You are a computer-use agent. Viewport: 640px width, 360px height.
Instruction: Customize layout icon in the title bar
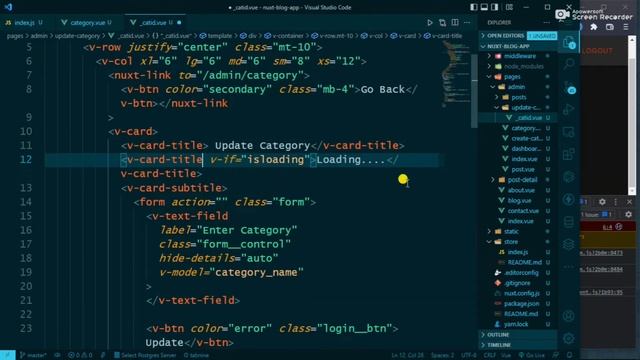pyautogui.click(x=509, y=7)
